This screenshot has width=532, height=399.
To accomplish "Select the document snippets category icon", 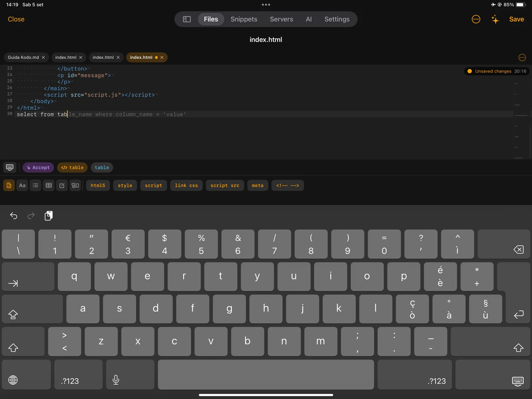I will (x=9, y=185).
